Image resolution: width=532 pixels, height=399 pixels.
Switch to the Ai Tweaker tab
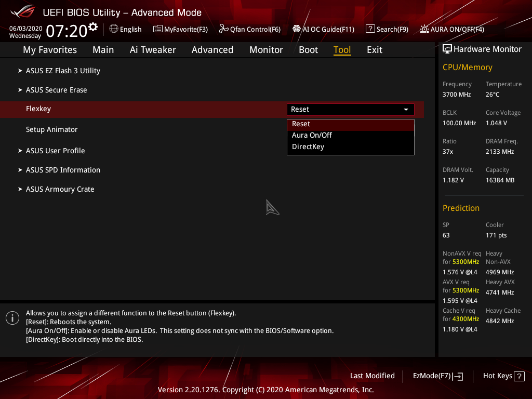click(153, 49)
